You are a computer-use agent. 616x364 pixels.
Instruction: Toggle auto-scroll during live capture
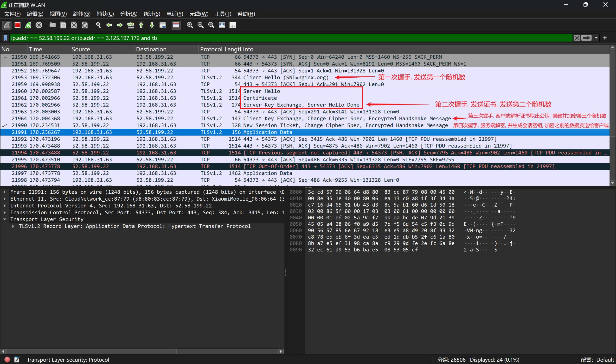pos(163,25)
